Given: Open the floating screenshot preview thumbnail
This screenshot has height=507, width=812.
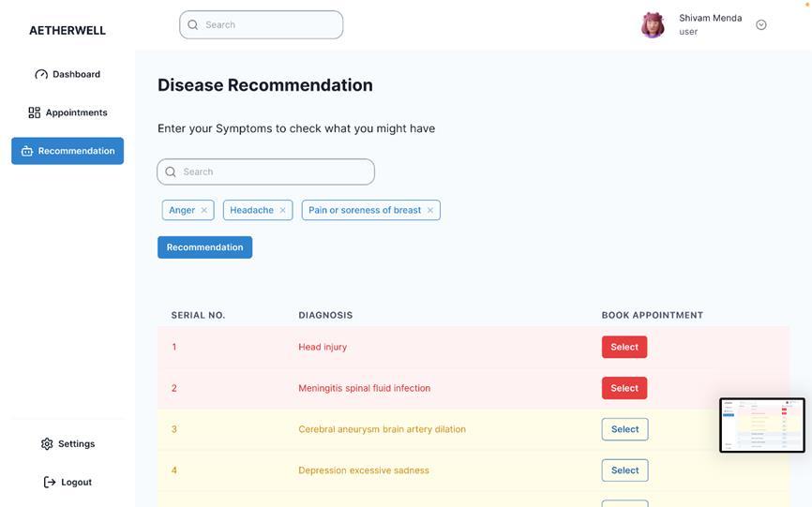Looking at the screenshot, I should [x=761, y=425].
